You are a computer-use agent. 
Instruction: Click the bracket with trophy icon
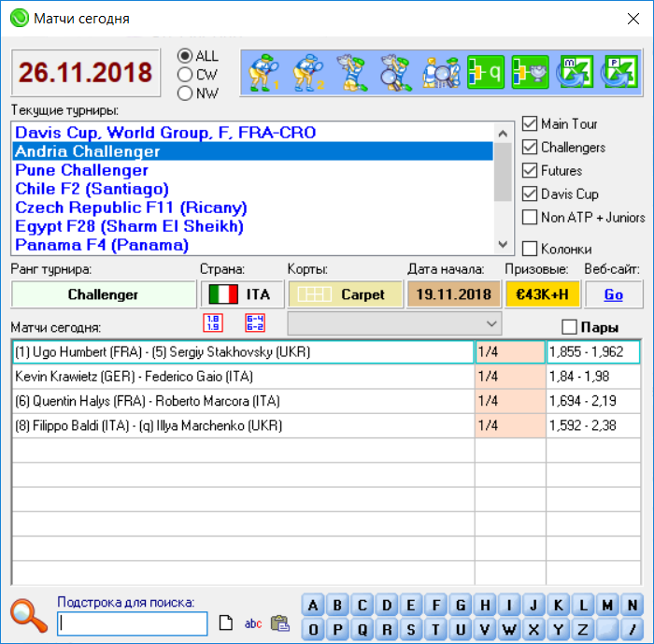[530, 72]
